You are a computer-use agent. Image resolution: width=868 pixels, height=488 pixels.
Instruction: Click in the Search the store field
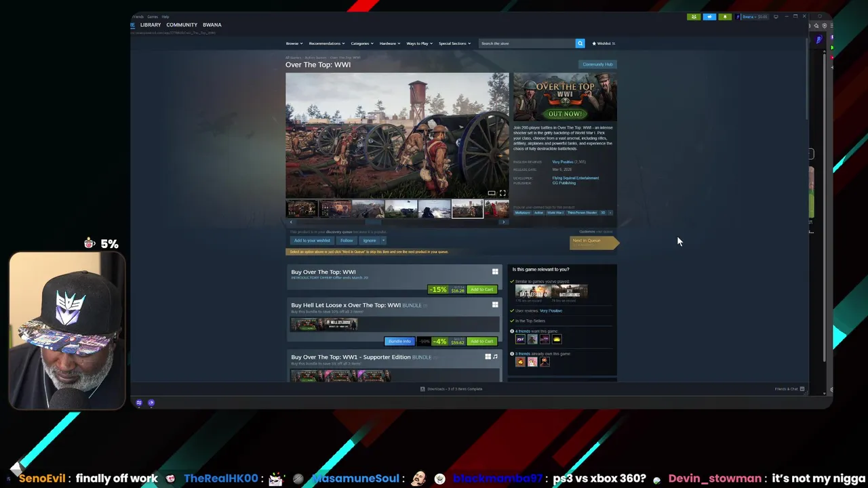tap(526, 43)
